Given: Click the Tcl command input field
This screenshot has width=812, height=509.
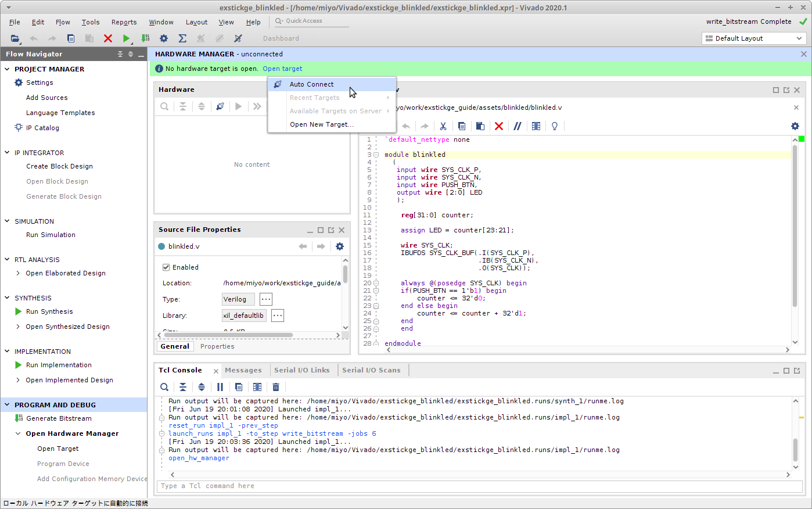Looking at the screenshot, I should 480,486.
